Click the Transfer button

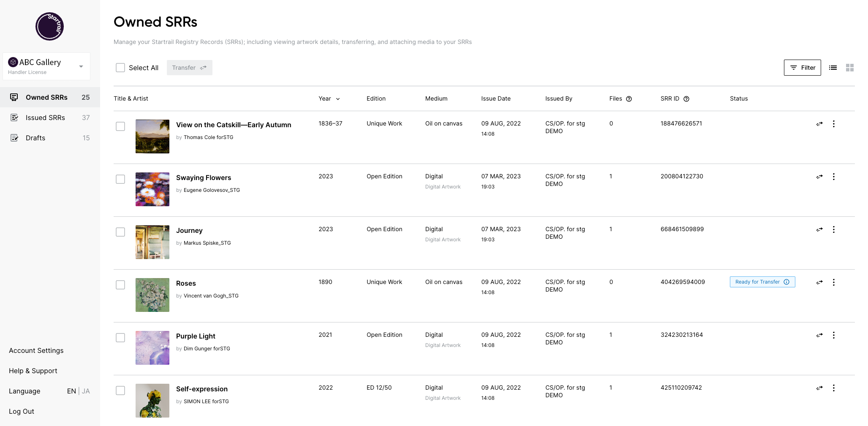189,68
